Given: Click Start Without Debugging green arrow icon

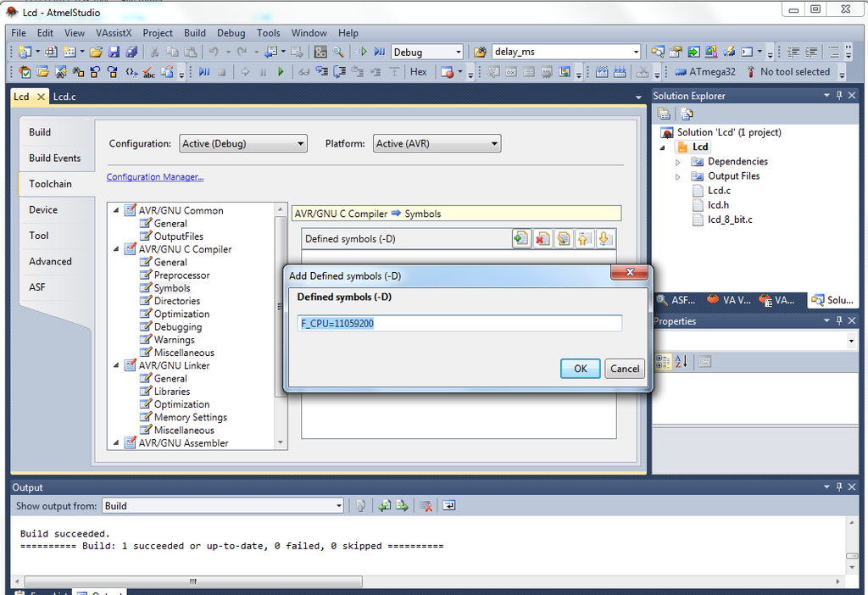Looking at the screenshot, I should 362,52.
